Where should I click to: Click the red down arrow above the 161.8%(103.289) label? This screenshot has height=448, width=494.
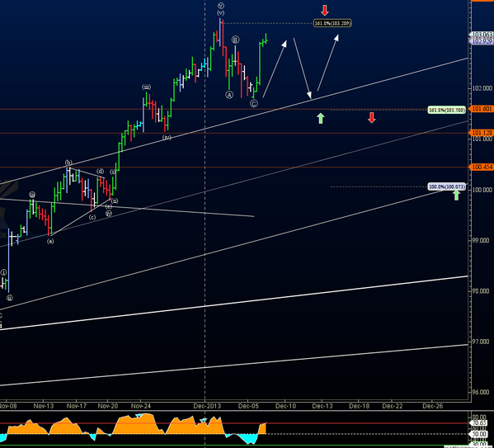324,10
